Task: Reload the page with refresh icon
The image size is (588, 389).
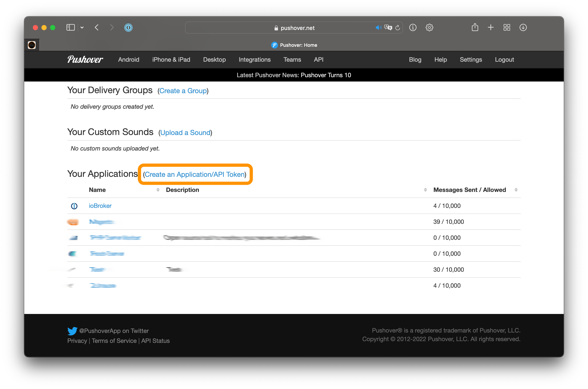Action: pos(398,28)
